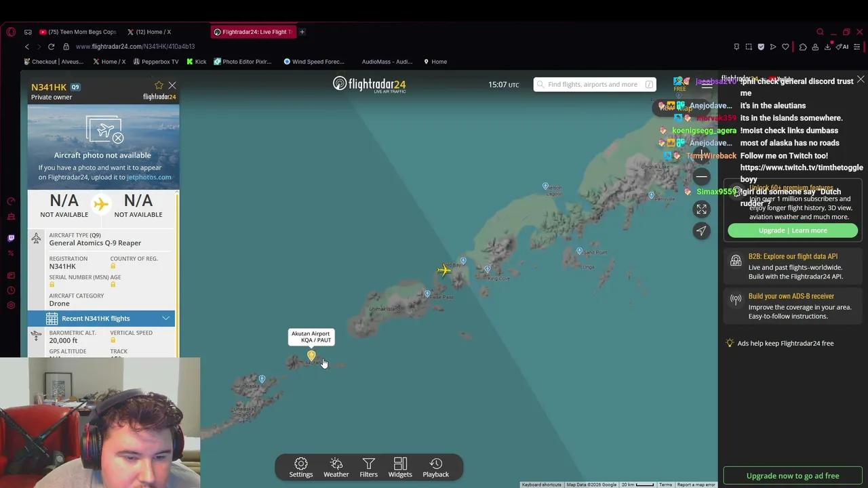The width and height of the screenshot is (868, 488).
Task: Open a new browser tab with plus
Action: click(302, 32)
